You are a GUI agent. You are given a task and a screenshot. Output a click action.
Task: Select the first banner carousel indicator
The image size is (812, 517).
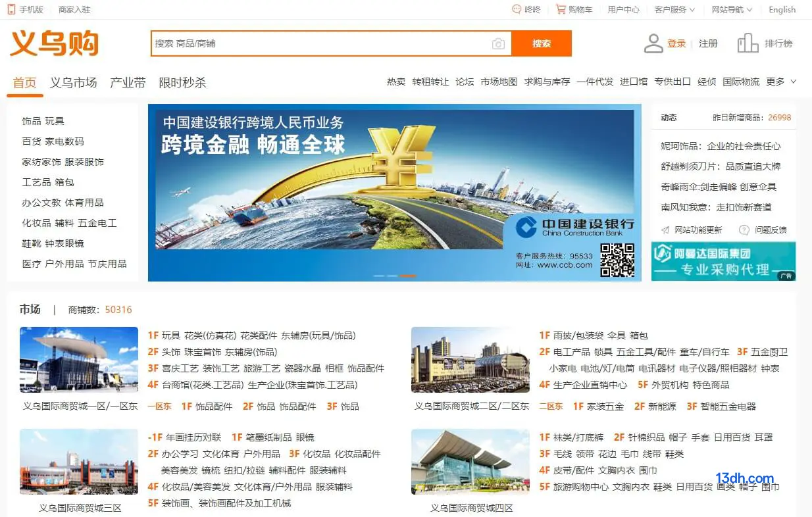pyautogui.click(x=379, y=276)
